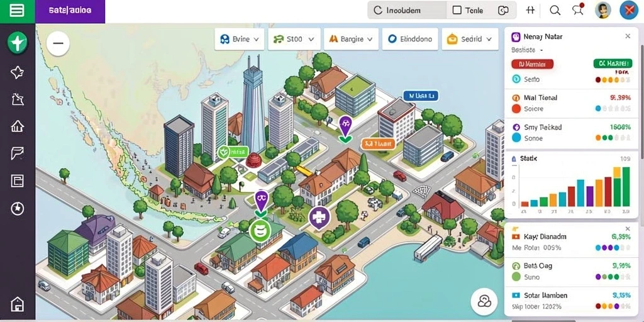Open the green hamburger menu
The height and width of the screenshot is (322, 644).
pos(17,11)
